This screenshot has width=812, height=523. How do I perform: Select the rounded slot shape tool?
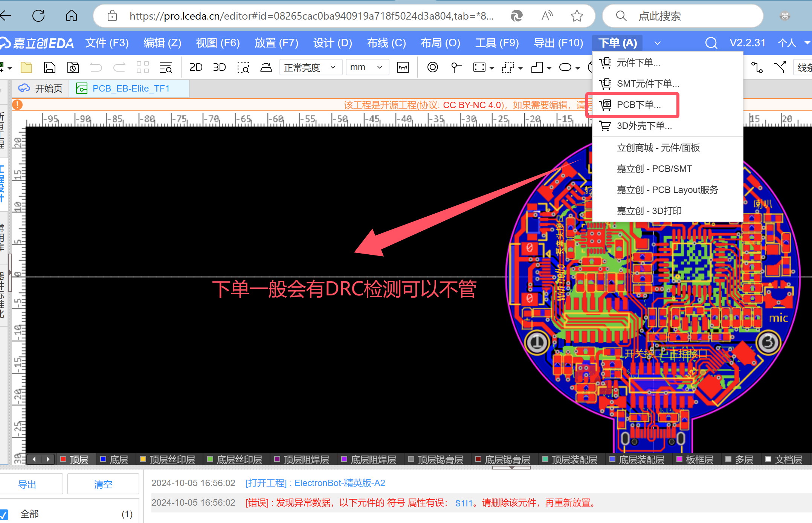(565, 67)
